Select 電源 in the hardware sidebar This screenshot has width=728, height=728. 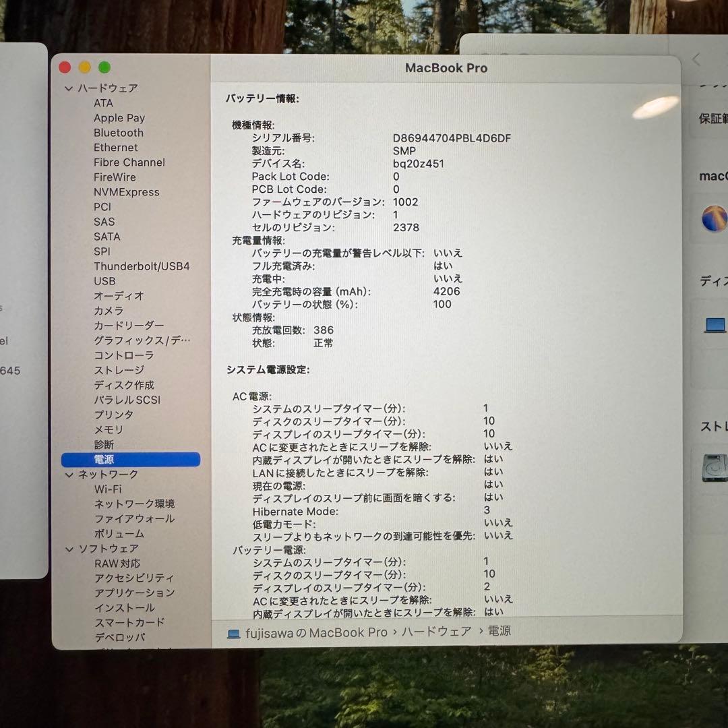tap(104, 459)
